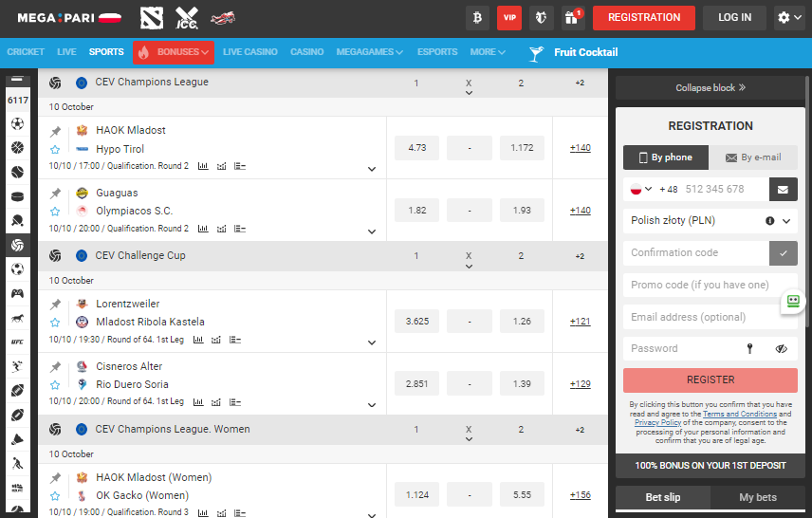The width and height of the screenshot is (812, 518).
Task: Expand markets for HAOK Mladost vs Hypo Tirol
Action: pos(371,169)
